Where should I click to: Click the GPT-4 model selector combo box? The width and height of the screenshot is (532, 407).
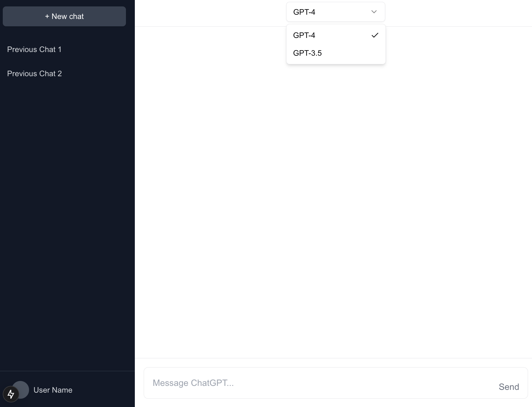tap(335, 12)
